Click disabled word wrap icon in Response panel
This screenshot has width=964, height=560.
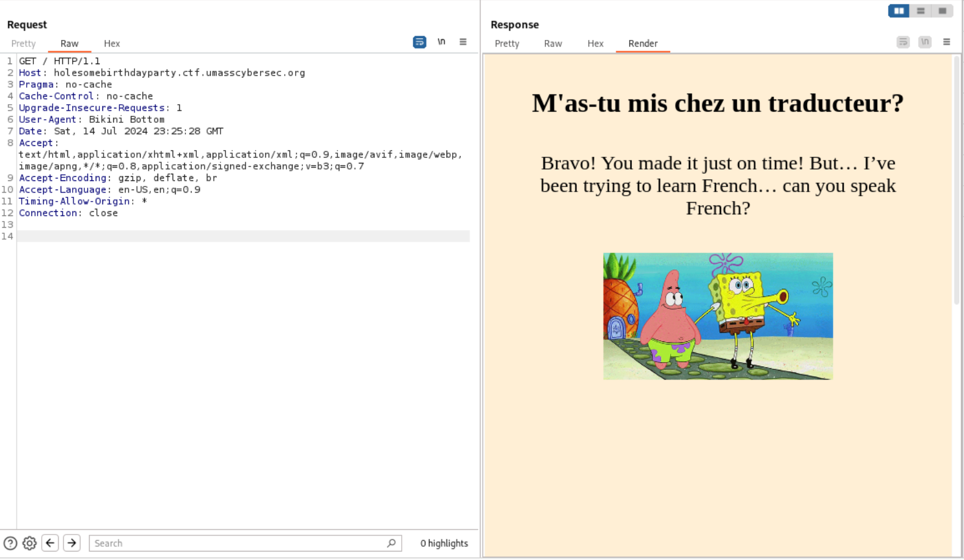(903, 42)
